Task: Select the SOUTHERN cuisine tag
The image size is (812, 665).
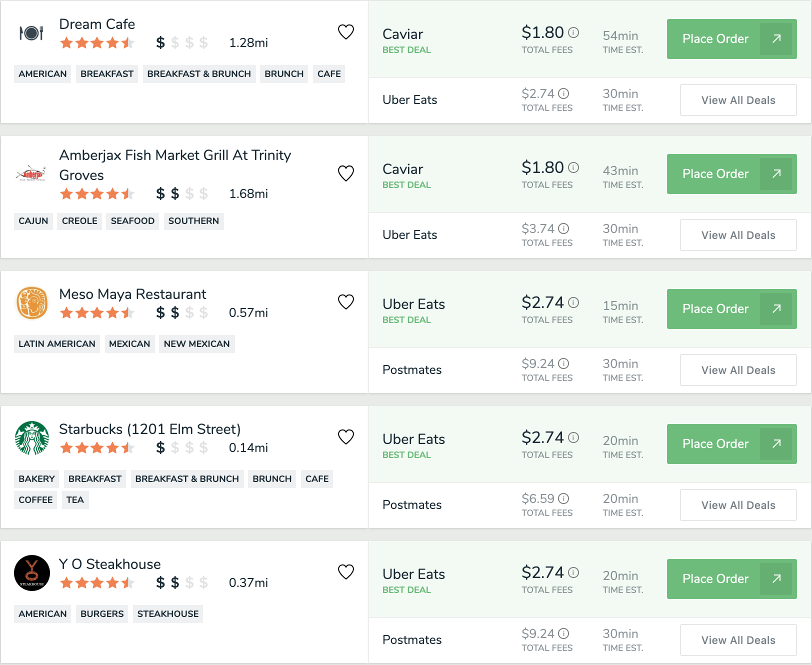Action: pos(193,221)
